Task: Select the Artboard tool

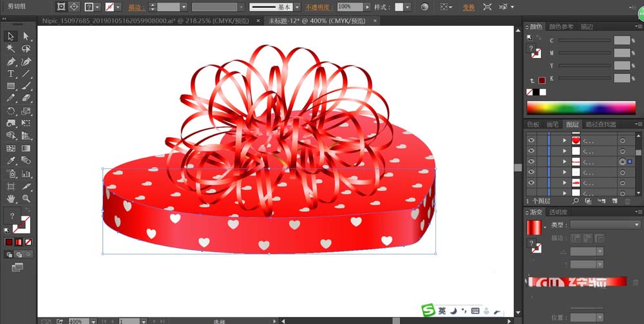Action: pos(11,186)
